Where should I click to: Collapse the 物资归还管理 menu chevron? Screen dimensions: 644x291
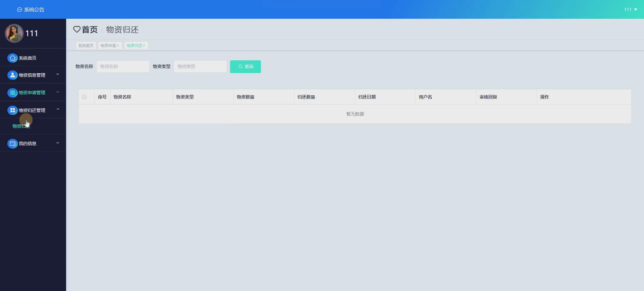click(58, 109)
